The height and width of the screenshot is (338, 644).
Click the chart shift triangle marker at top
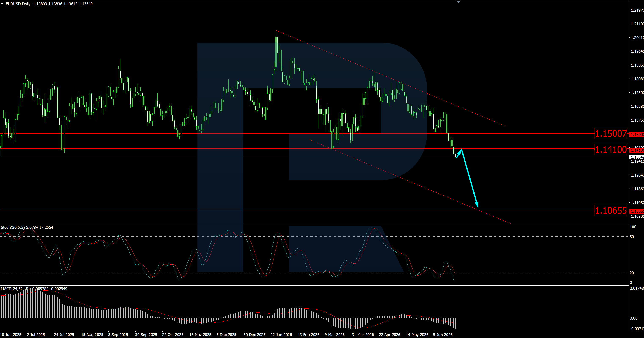[x=458, y=2]
